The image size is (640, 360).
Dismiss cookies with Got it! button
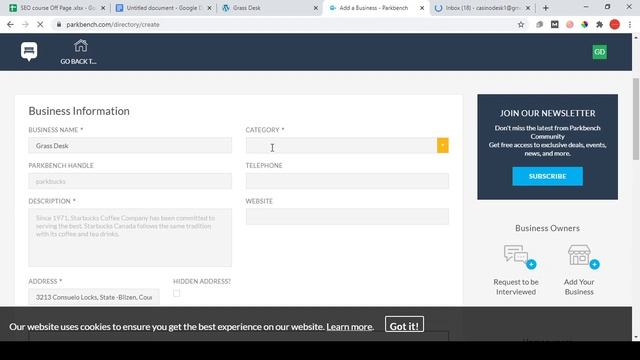404,325
